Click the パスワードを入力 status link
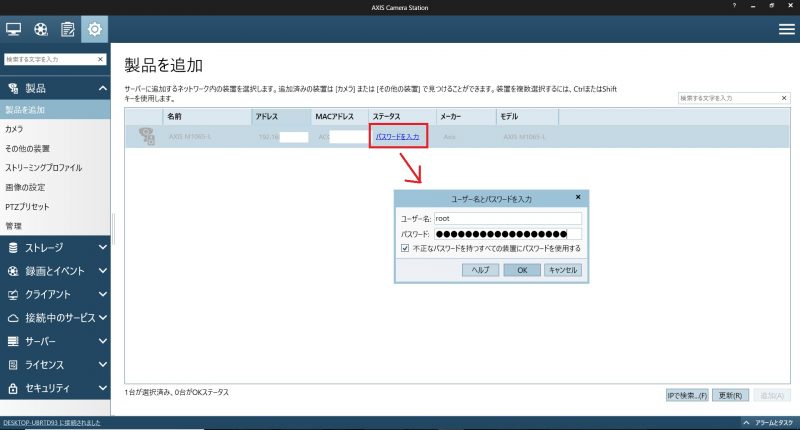 [397, 137]
